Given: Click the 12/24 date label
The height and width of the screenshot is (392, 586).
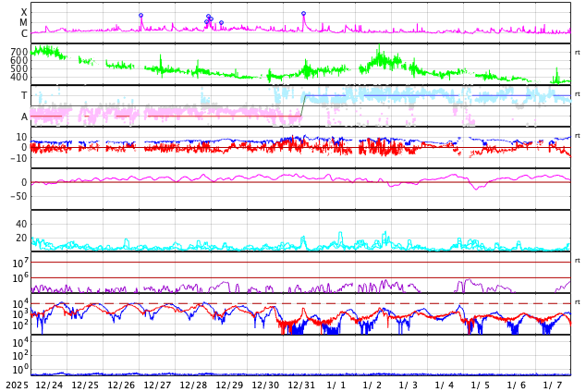Looking at the screenshot, I should 49,385.
